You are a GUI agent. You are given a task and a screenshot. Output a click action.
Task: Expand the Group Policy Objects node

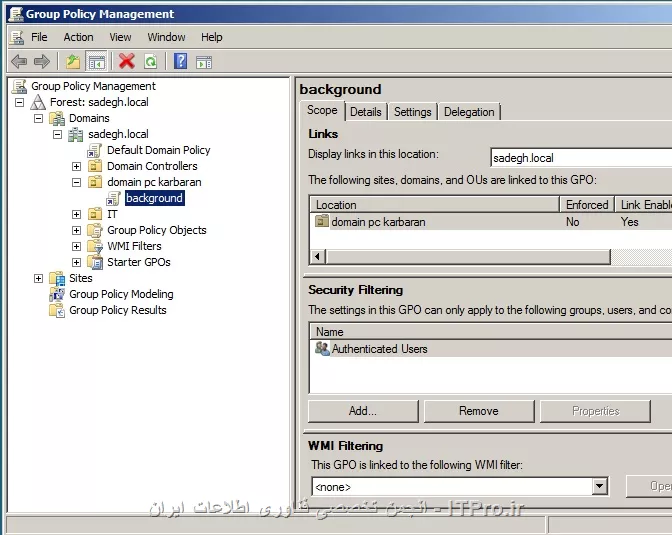click(76, 231)
